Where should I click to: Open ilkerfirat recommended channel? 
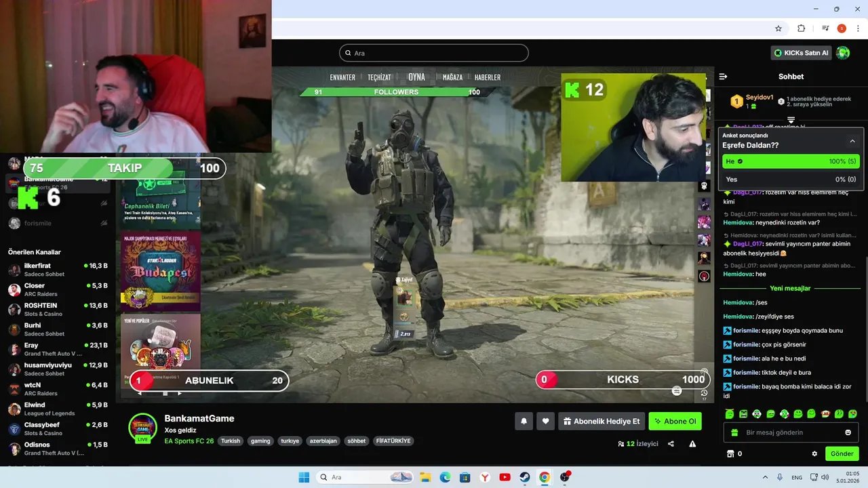coord(58,269)
